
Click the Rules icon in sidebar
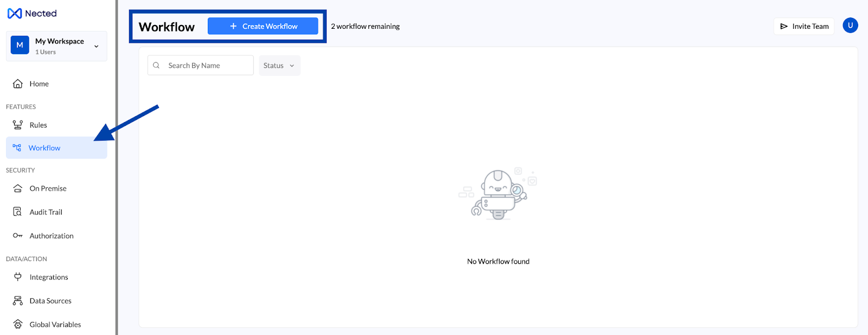tap(18, 125)
